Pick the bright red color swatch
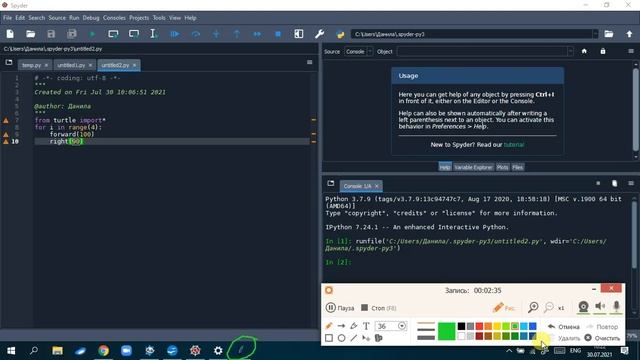 coord(479,326)
